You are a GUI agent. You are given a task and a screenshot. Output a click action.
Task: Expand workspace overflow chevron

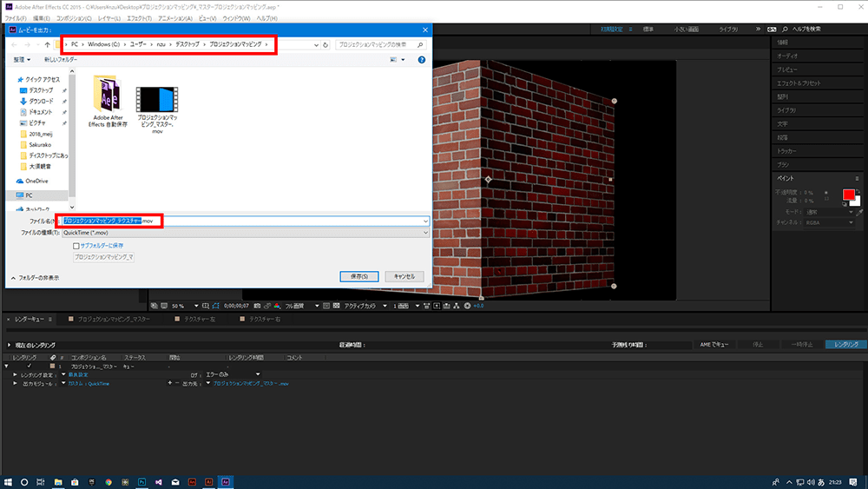(x=758, y=30)
